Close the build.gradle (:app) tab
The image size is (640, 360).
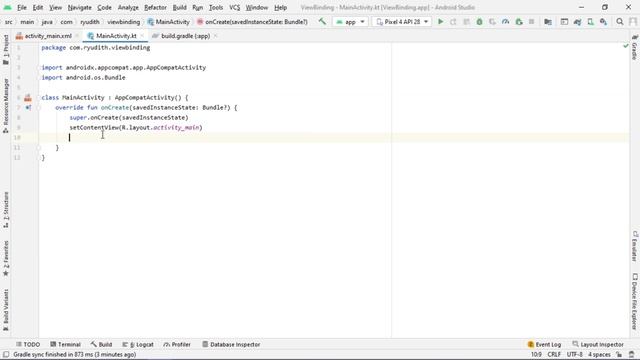pyautogui.click(x=215, y=36)
